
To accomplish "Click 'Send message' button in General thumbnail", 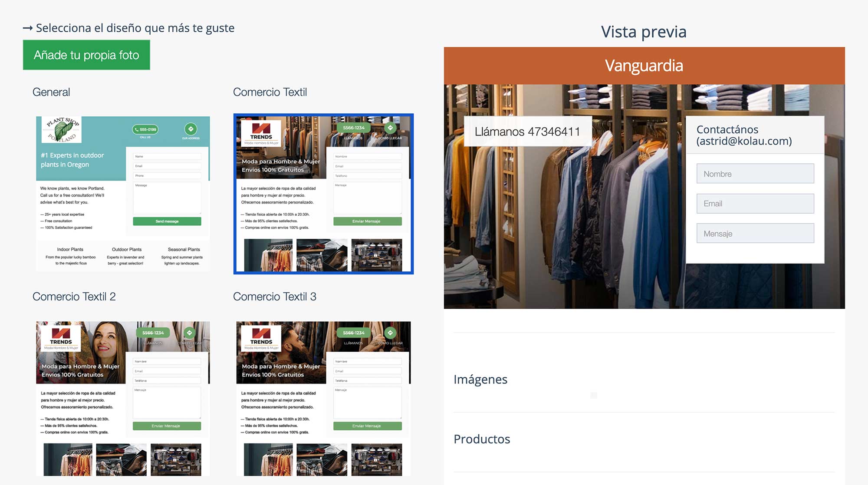I will click(167, 221).
